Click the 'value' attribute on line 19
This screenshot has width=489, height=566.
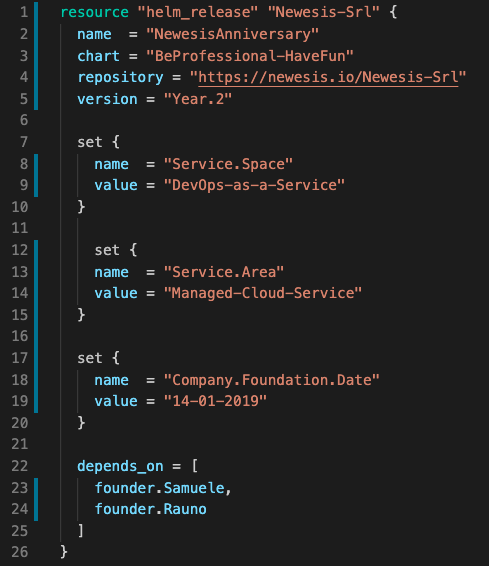click(x=116, y=401)
